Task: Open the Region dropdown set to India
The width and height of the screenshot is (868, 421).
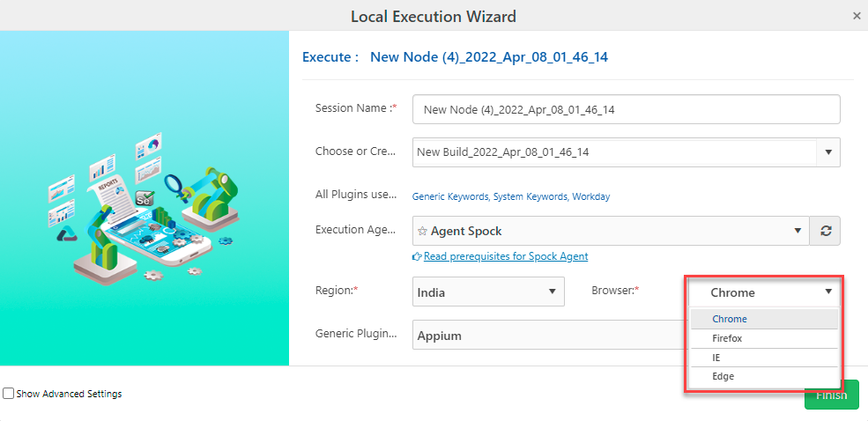Action: (488, 292)
